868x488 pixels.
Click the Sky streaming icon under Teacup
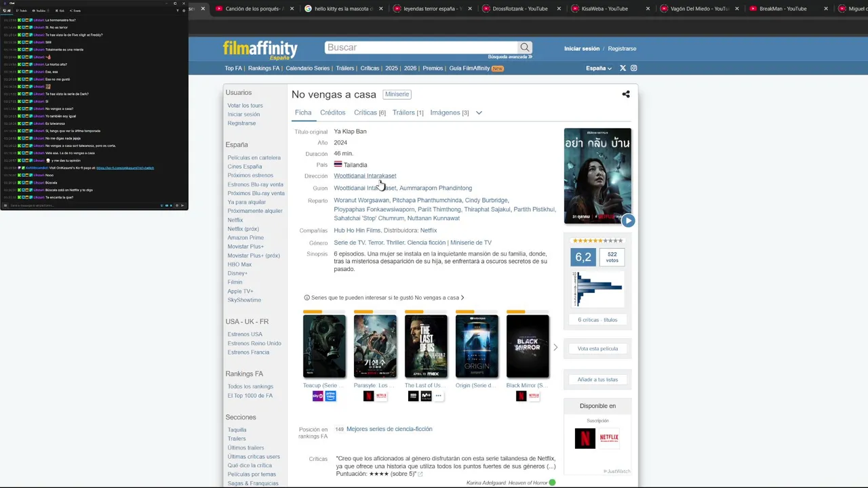point(317,396)
